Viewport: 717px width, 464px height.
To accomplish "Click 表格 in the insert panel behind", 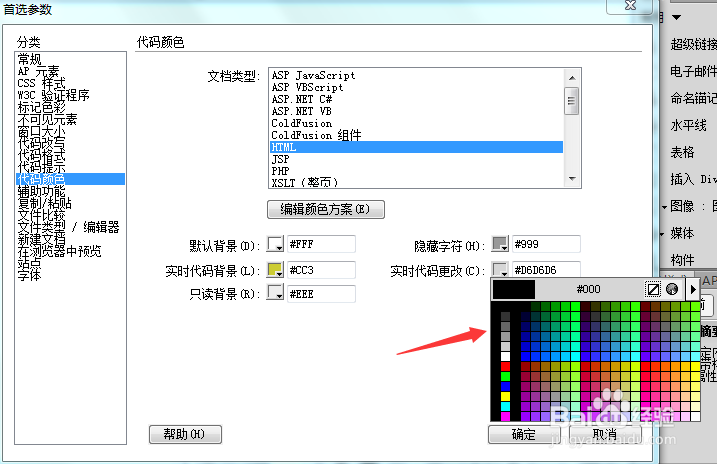I will [x=682, y=152].
